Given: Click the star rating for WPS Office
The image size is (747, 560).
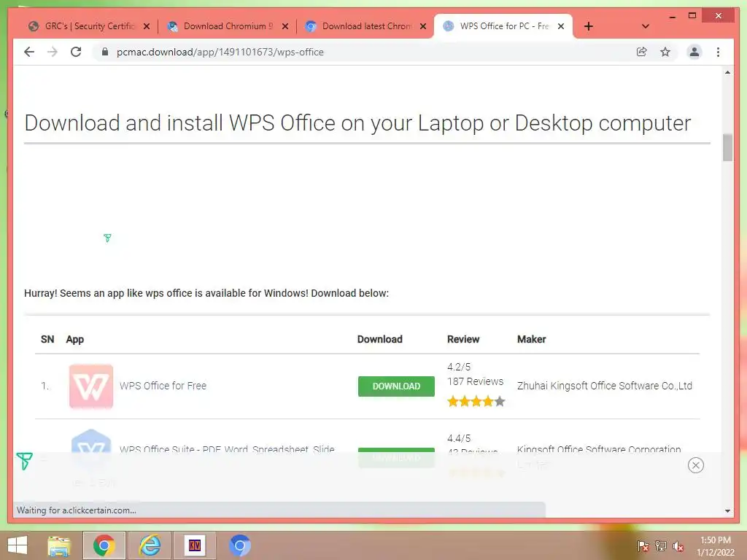Looking at the screenshot, I should pos(476,402).
